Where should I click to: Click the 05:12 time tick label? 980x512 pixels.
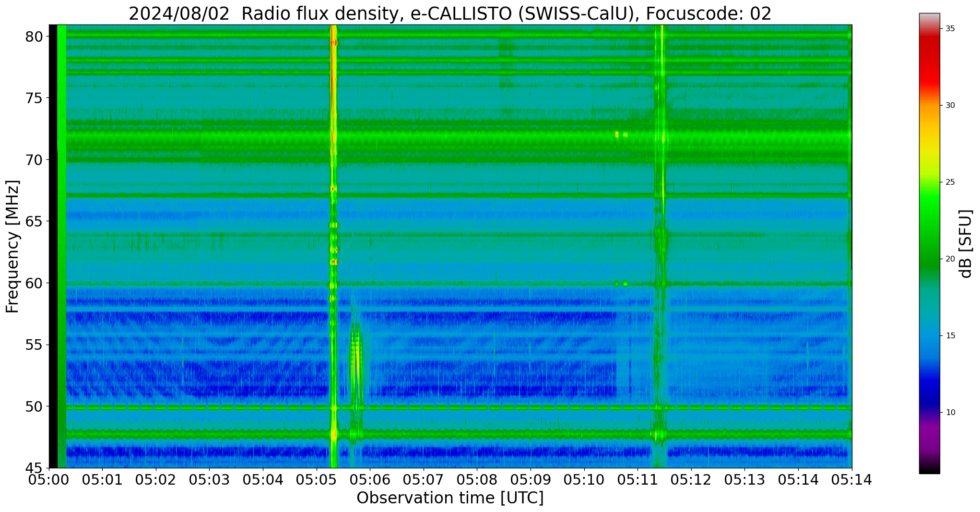pyautogui.click(x=691, y=479)
